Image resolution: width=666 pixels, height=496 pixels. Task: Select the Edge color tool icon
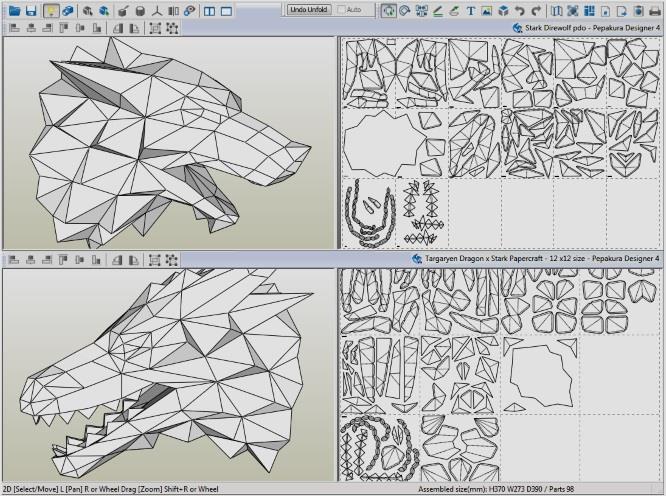(454, 11)
